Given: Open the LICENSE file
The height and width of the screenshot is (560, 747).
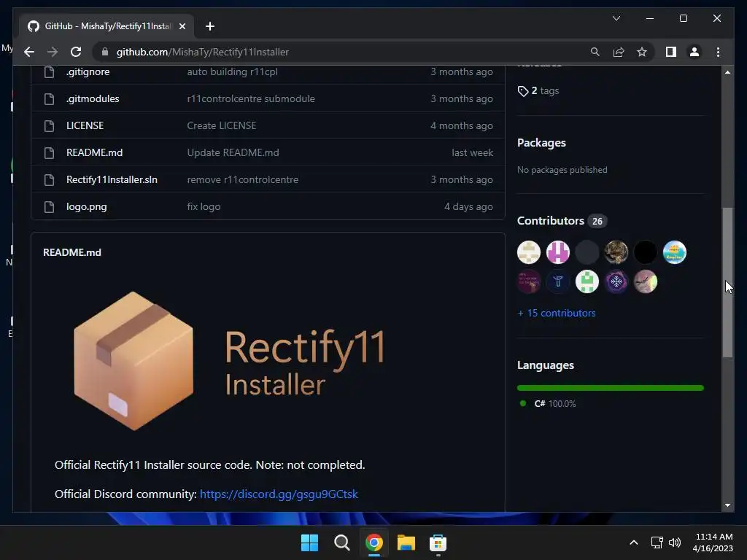Looking at the screenshot, I should [x=85, y=125].
